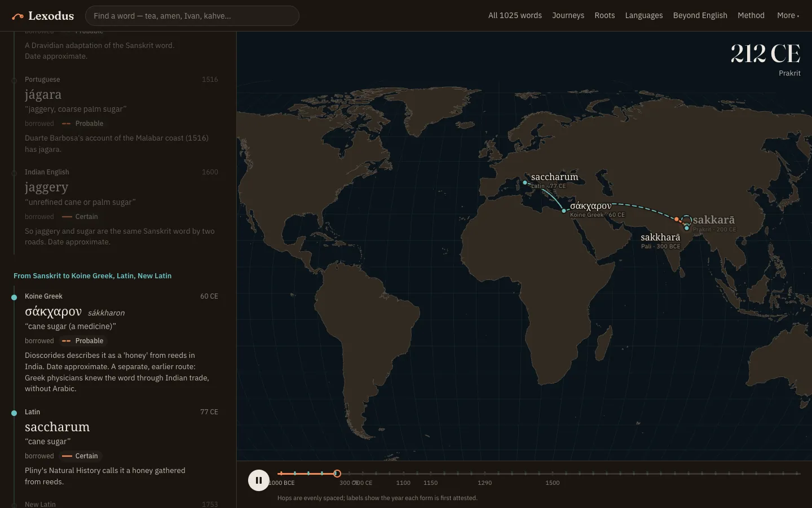The image size is (812, 508).
Task: Click the sakkarā Prakrit label on the map
Action: click(713, 220)
